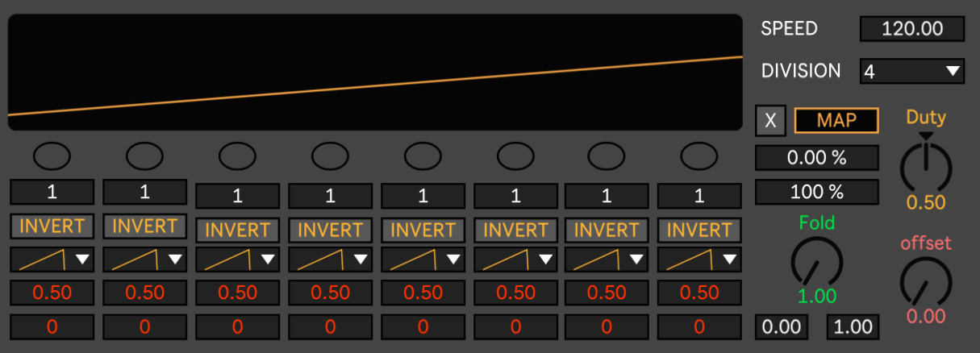This screenshot has width=980, height=353.
Task: Click the offset knob
Action: click(926, 282)
